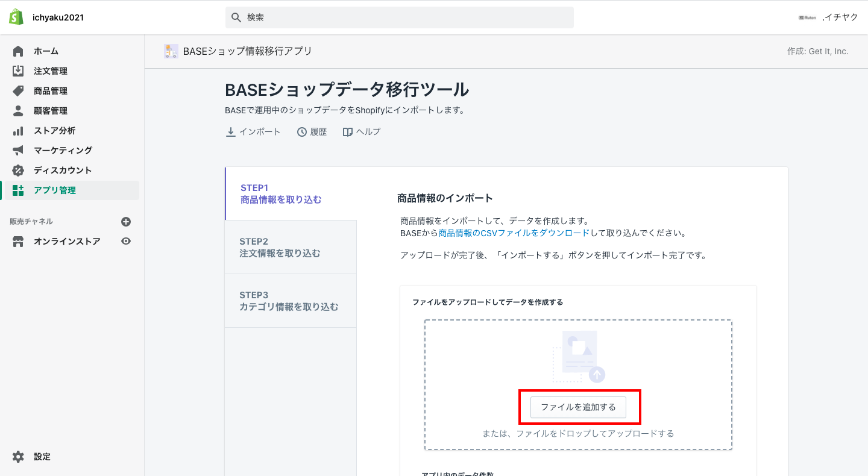Click the ホーム house icon
This screenshot has width=868, height=476.
click(x=18, y=51)
